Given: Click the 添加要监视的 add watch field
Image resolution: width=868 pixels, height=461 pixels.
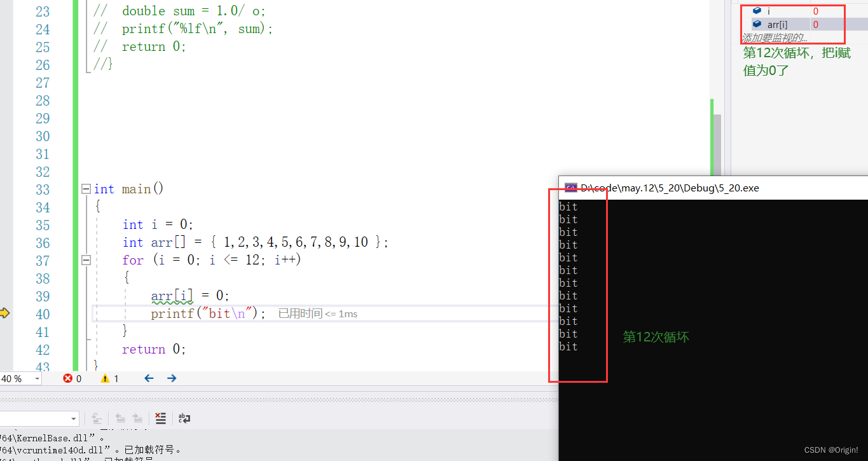Looking at the screenshot, I should (775, 38).
